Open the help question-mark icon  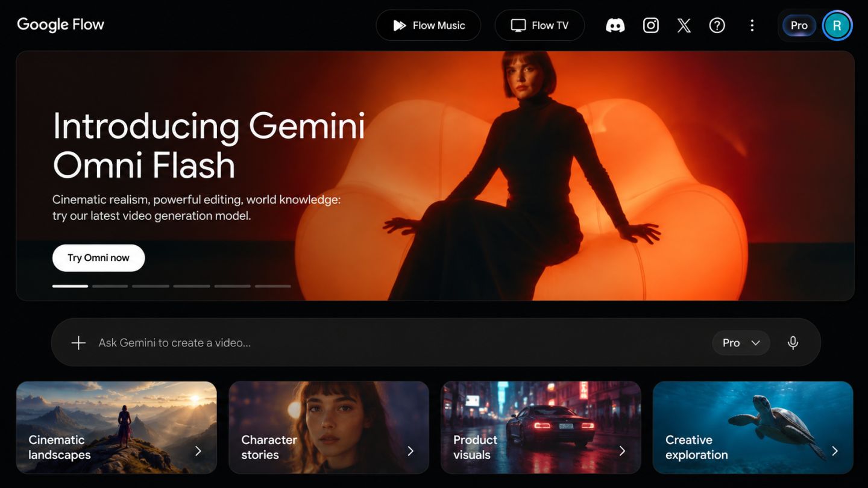(717, 25)
